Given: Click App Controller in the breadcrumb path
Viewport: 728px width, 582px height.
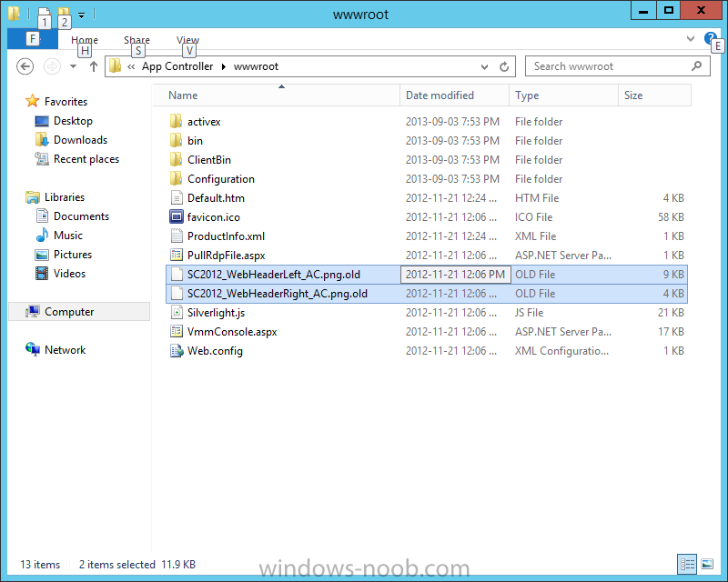Looking at the screenshot, I should click(177, 66).
